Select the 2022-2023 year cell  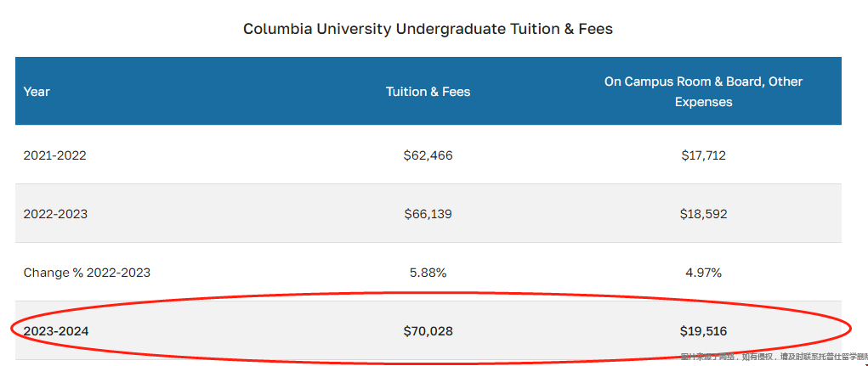55,214
